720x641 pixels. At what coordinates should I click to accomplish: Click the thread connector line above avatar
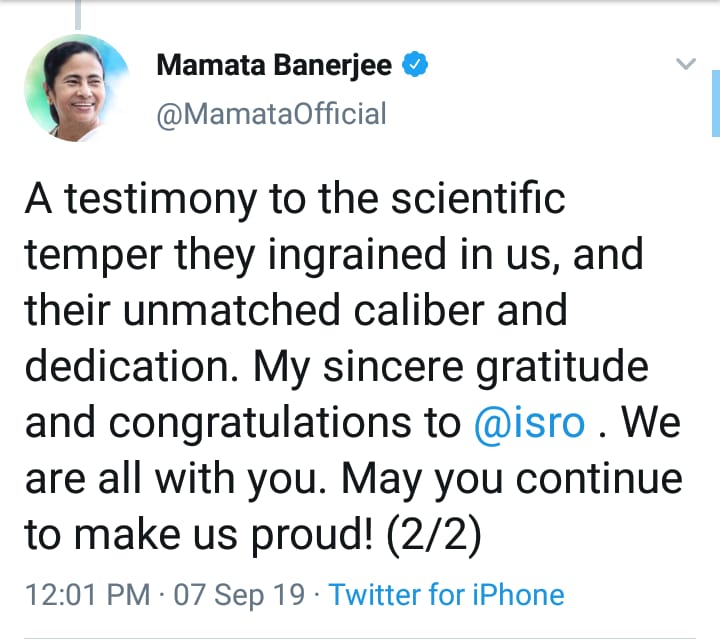(78, 15)
